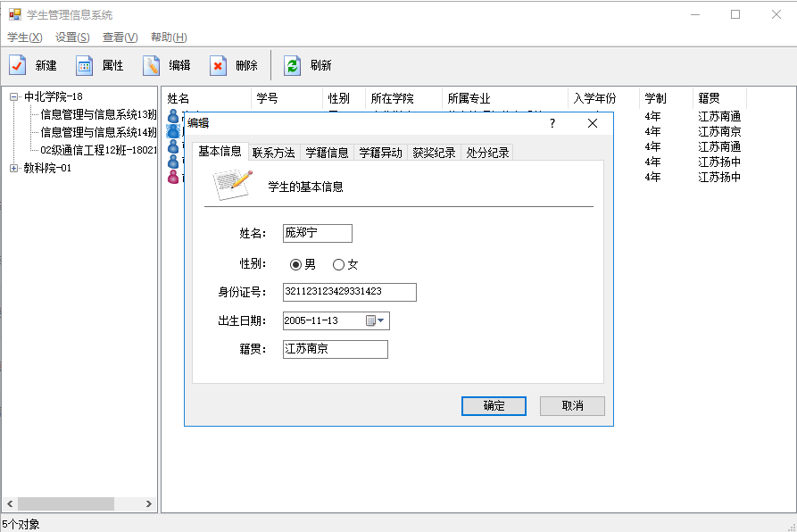Expand the 教科院-01 tree node

[14, 168]
